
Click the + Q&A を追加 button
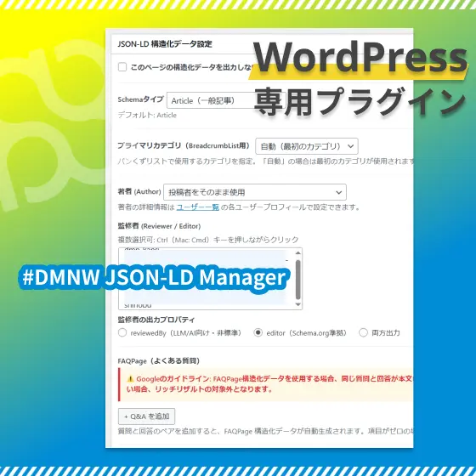[146, 416]
